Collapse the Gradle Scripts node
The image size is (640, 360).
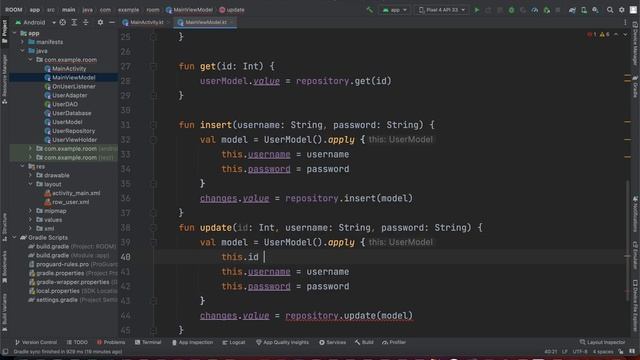click(15, 238)
